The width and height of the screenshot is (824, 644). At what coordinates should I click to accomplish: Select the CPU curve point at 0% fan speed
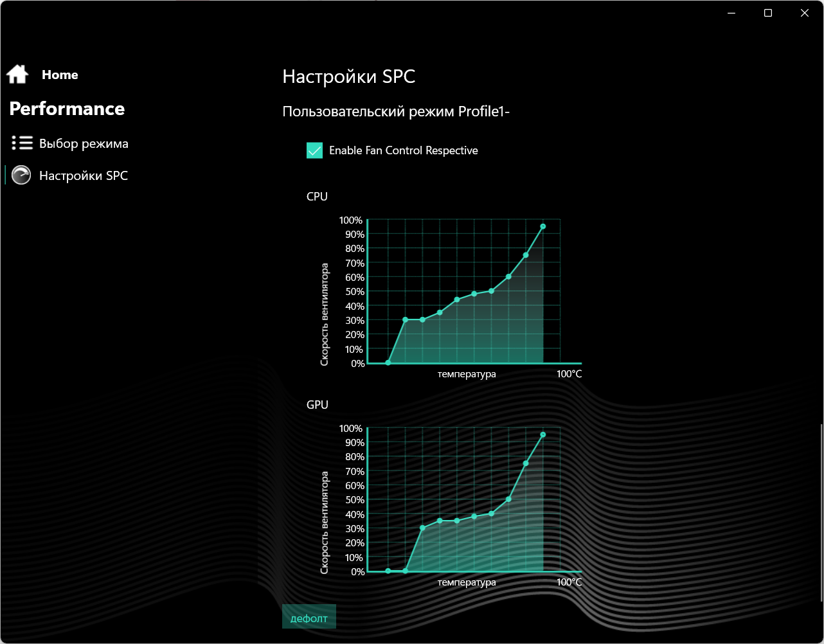(388, 362)
